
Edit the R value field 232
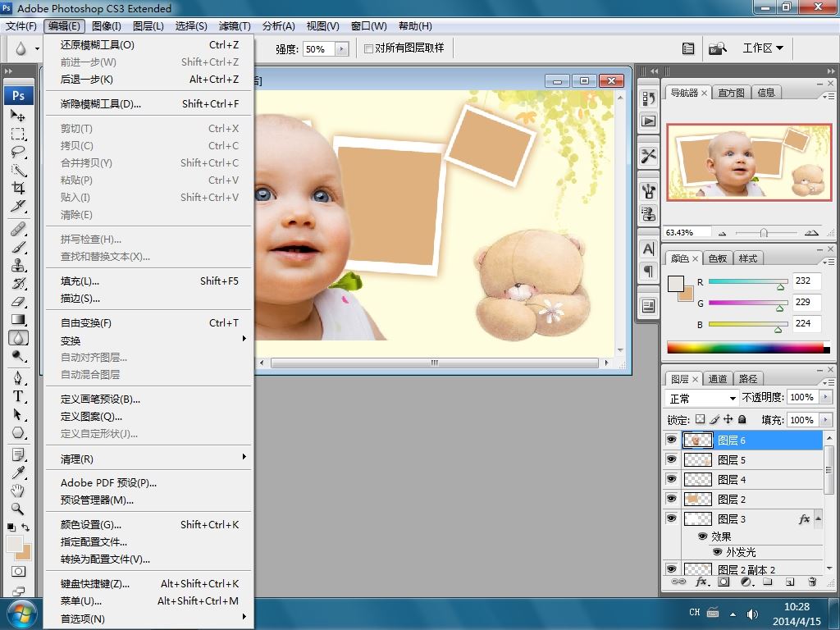tap(806, 281)
